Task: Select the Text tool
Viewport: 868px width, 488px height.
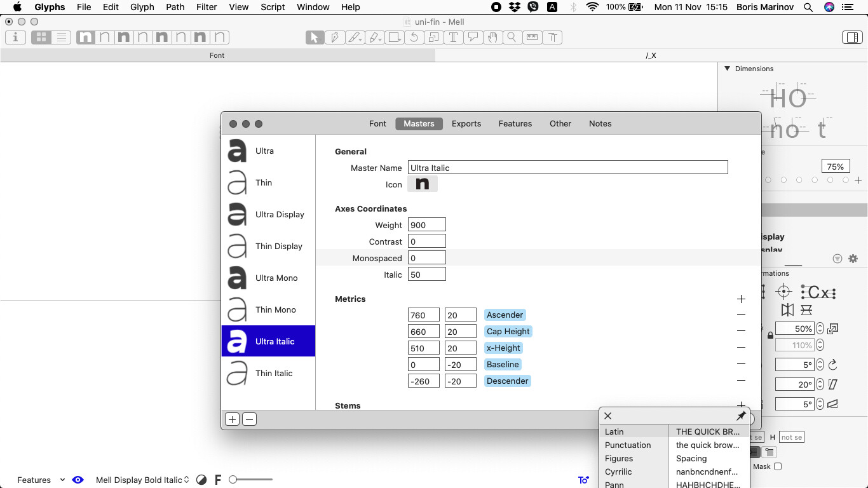Action: tap(453, 37)
